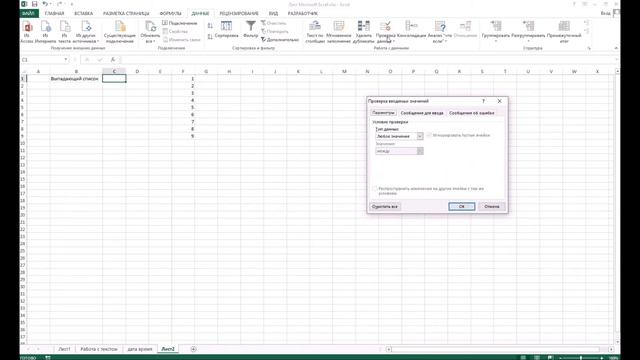Click the 'Группировать' icon
This screenshot has width=640, height=360.
pyautogui.click(x=496, y=32)
